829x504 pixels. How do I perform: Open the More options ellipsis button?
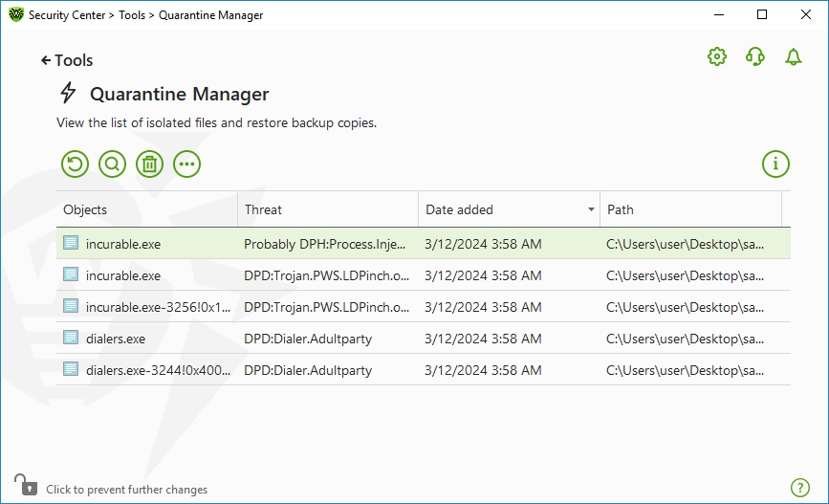(x=187, y=164)
